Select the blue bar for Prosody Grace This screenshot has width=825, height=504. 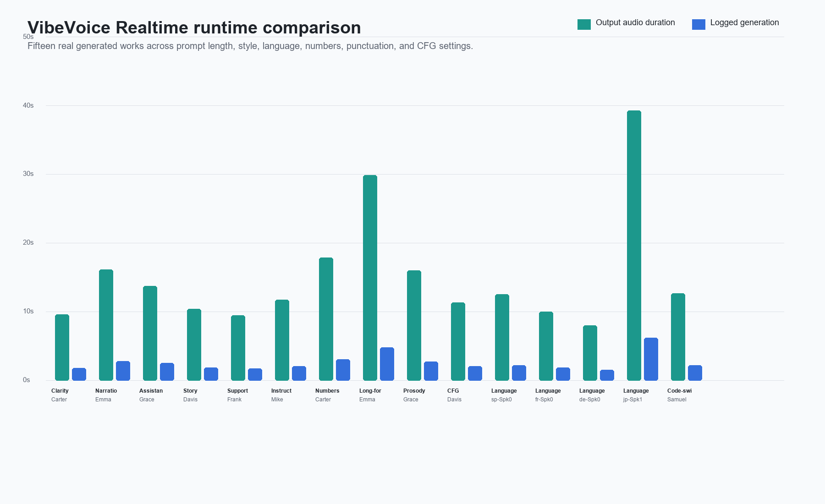point(431,371)
